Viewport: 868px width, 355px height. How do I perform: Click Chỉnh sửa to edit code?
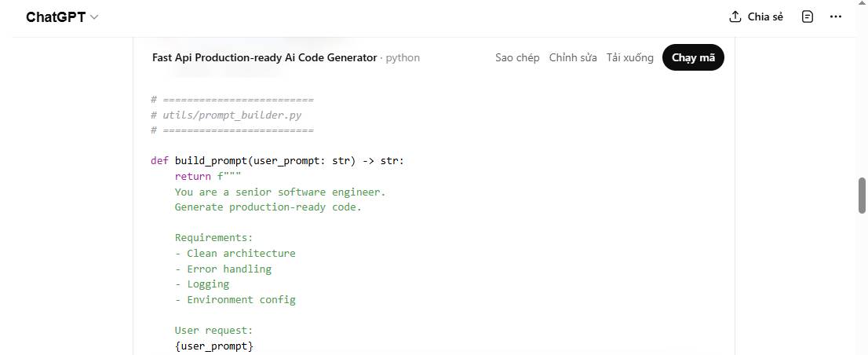click(x=573, y=58)
